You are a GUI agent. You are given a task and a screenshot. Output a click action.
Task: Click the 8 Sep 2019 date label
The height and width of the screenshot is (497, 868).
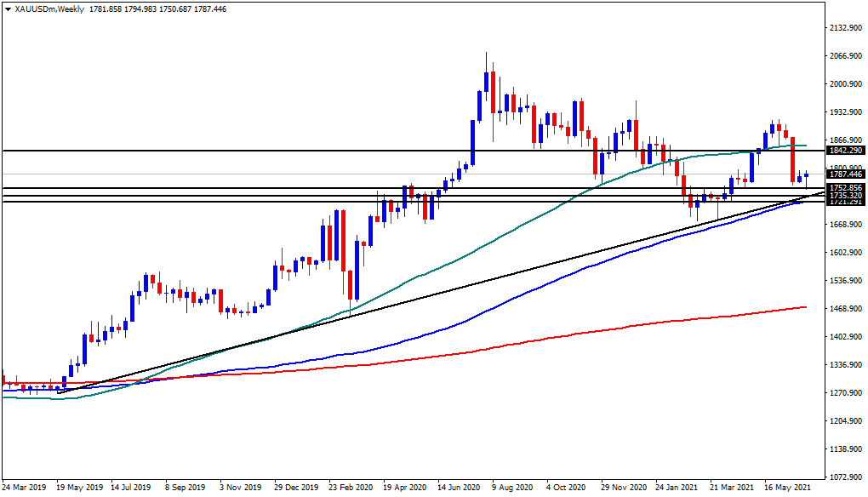[x=185, y=488]
